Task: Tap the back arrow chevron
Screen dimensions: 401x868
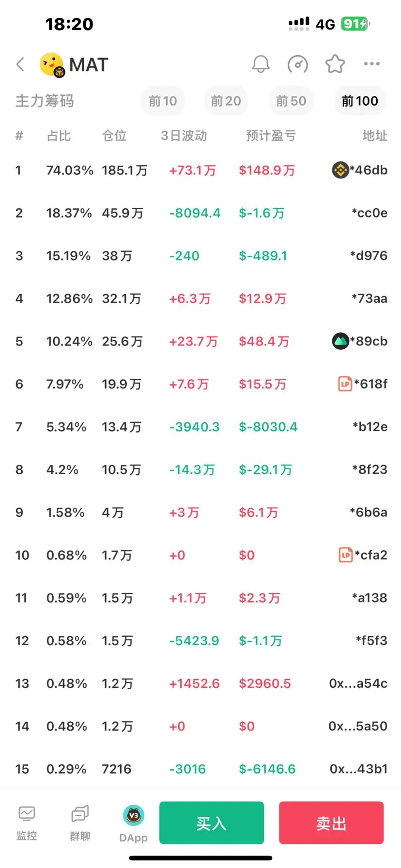Action: pyautogui.click(x=20, y=64)
